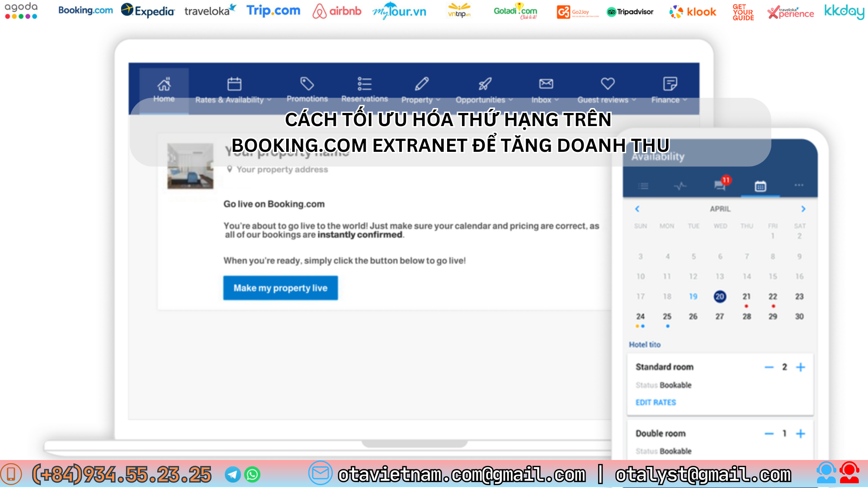868x488 pixels.
Task: Open Reservations list icon
Action: [364, 84]
